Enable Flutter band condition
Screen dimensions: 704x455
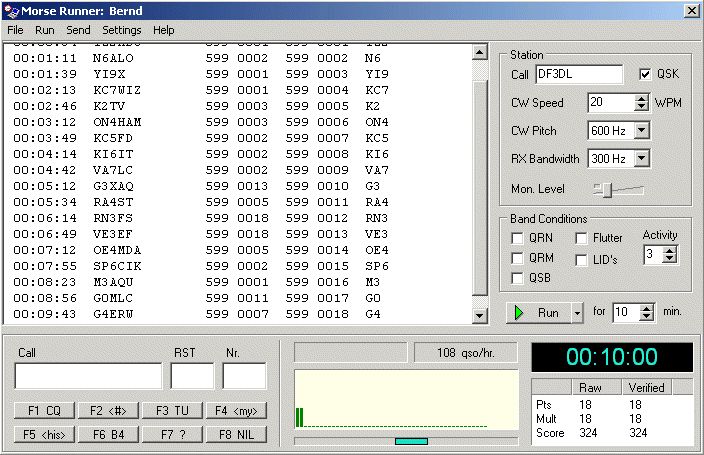pos(582,238)
